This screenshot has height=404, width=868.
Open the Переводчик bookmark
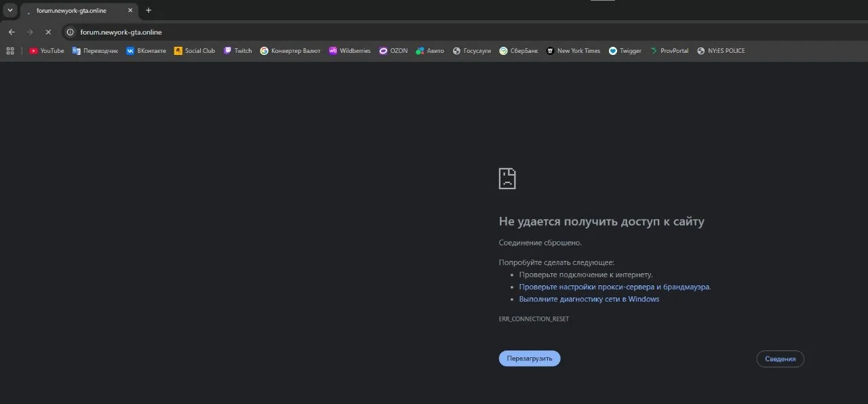point(95,51)
